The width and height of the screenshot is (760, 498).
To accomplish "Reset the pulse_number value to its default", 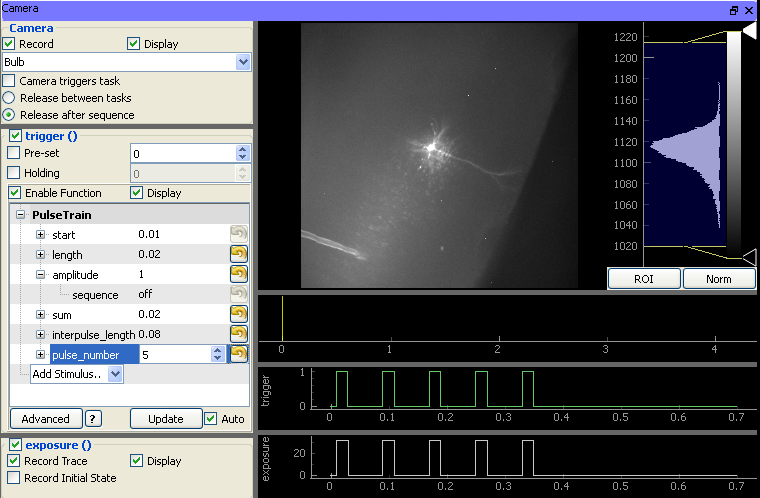I will [x=238, y=354].
